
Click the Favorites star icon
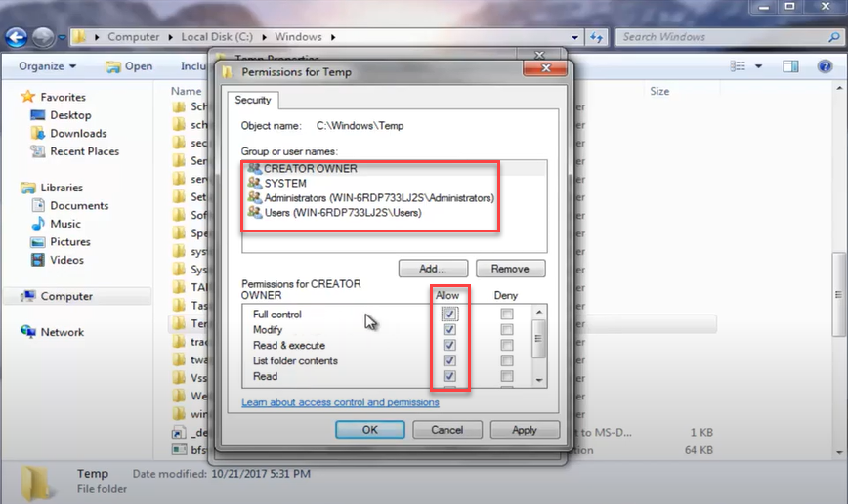click(x=28, y=97)
